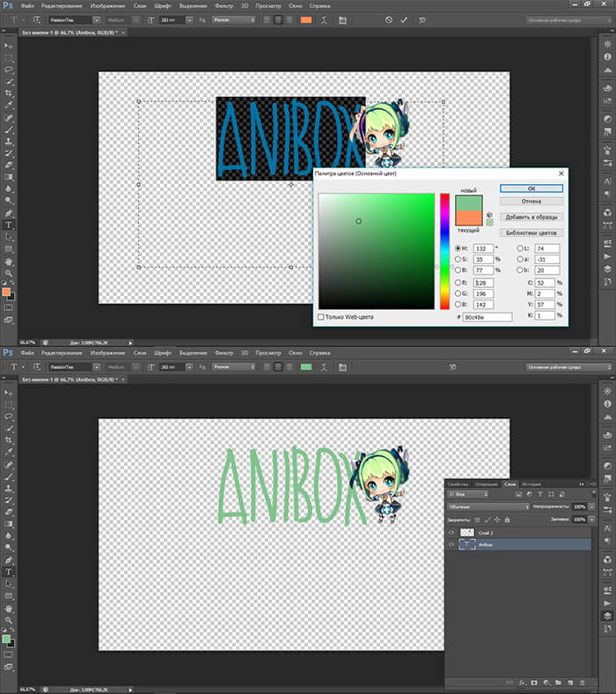
Task: Add a layer mask via Layers panel icon
Action: (534, 682)
